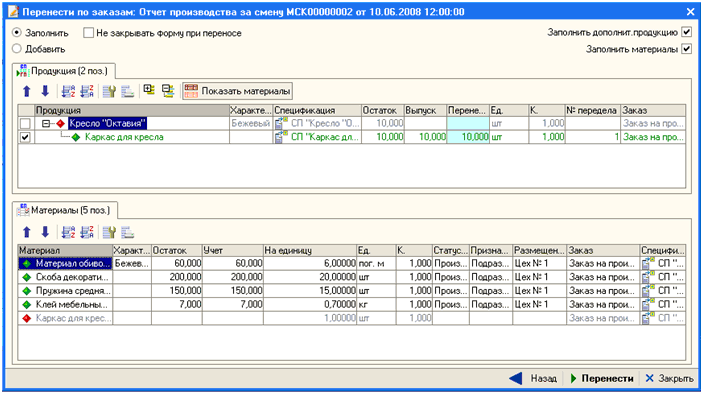Click the Материал column header
Image resolution: width=703 pixels, height=394 pixels.
(x=65, y=251)
